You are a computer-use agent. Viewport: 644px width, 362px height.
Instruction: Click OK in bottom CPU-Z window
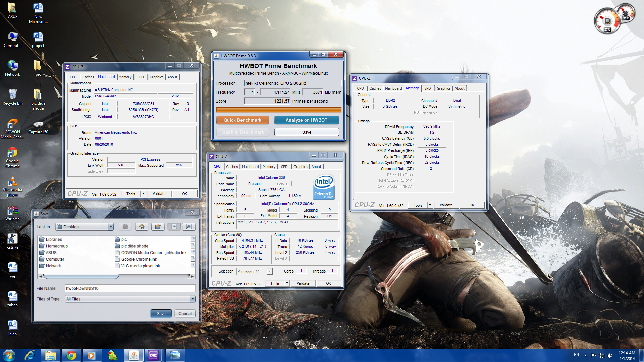(x=329, y=283)
